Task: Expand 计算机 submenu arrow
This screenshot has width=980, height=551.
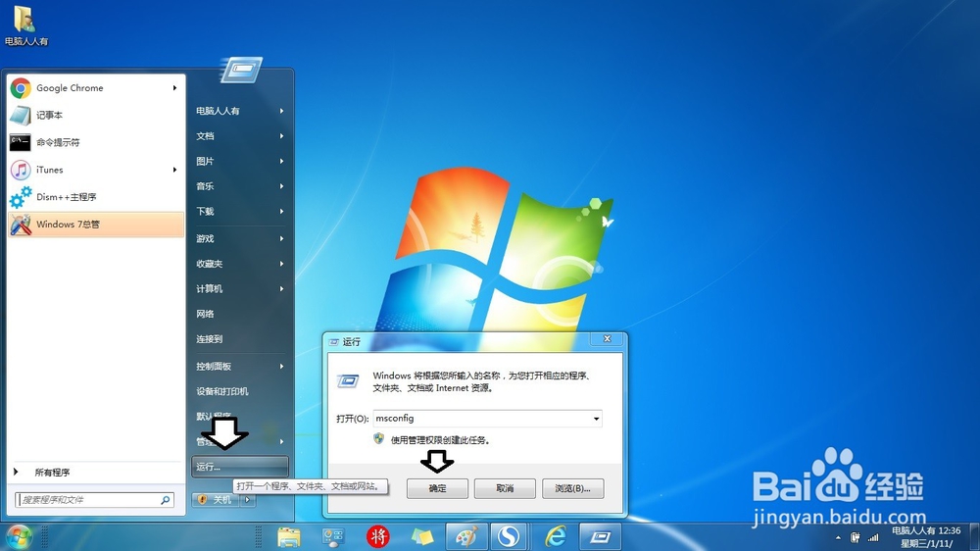Action: pyautogui.click(x=282, y=288)
